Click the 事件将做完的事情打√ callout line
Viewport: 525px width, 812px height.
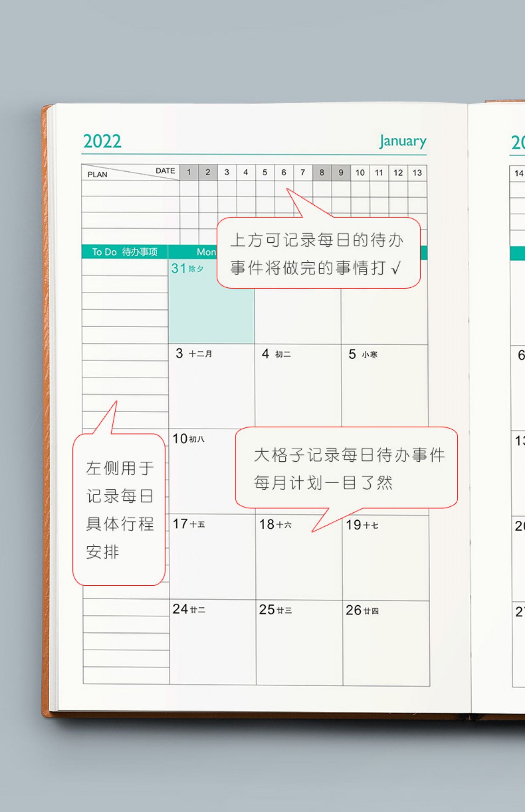coord(315,268)
